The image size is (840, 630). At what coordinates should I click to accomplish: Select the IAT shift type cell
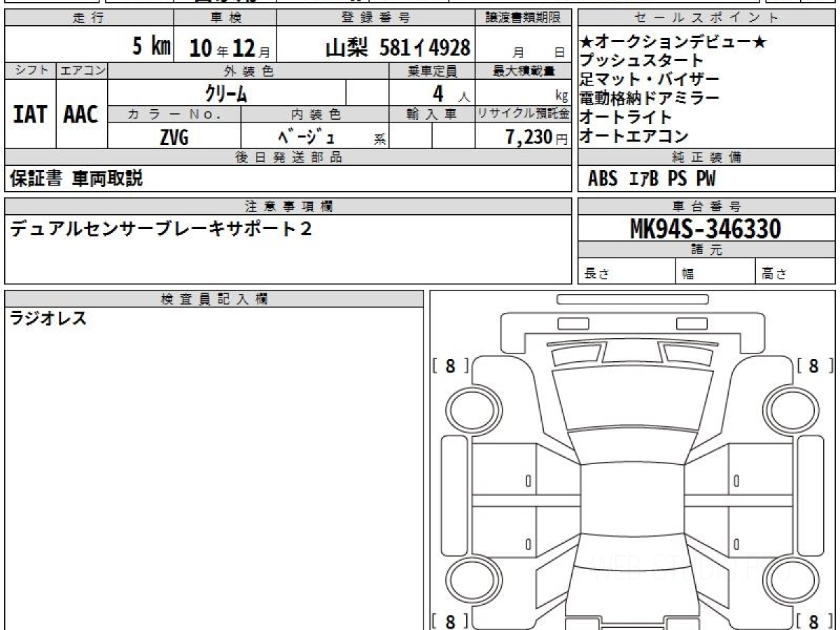click(30, 115)
